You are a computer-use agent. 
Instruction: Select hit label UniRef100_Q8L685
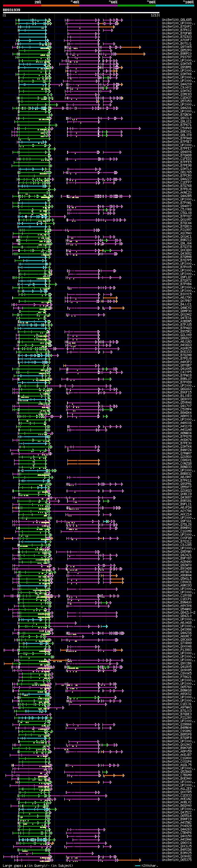177,20
